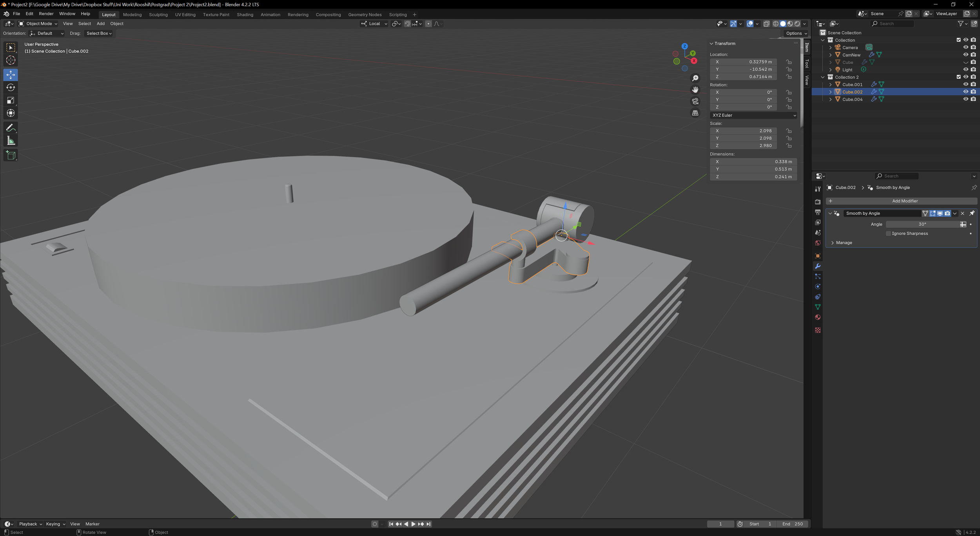The width and height of the screenshot is (980, 536).
Task: Choose the Annotate pencil tool
Action: tap(11, 128)
